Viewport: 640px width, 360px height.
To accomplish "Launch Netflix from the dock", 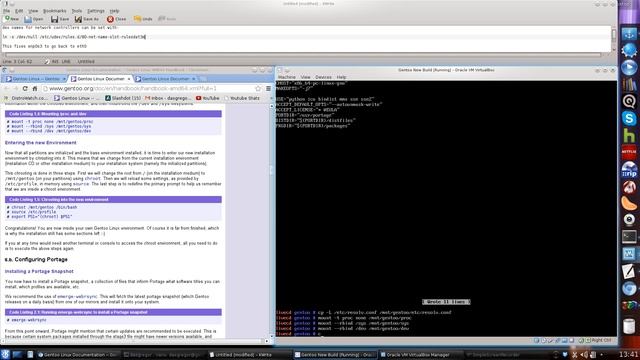I will (629, 152).
